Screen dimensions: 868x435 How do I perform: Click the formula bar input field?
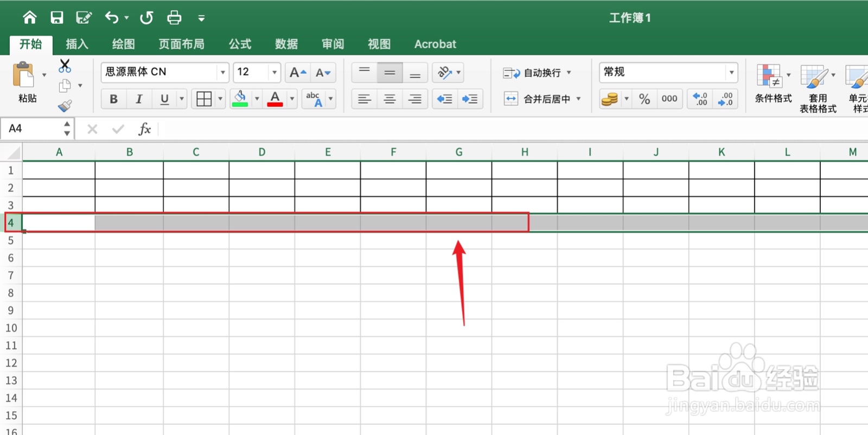[x=513, y=129]
